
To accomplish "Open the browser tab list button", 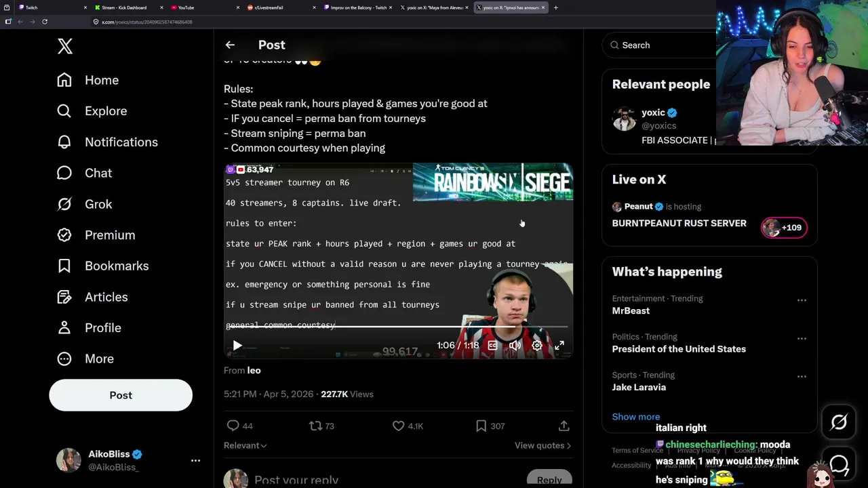I will [x=7, y=7].
